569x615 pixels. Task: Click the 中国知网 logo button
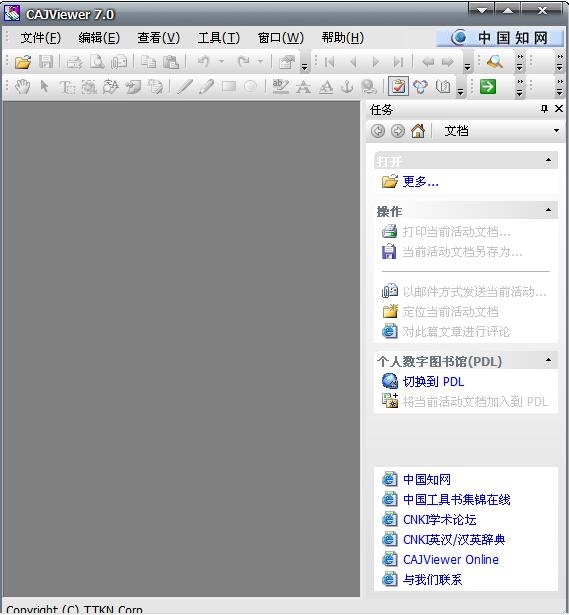(500, 38)
